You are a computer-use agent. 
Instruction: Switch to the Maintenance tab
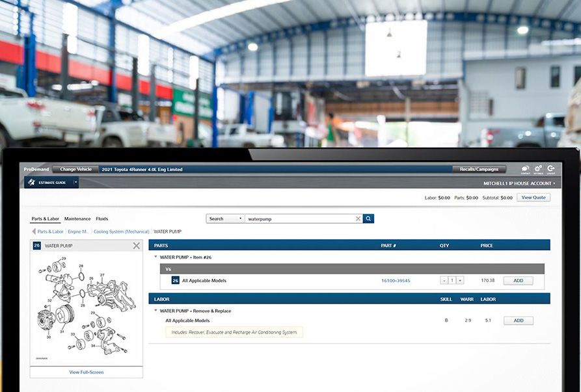(x=77, y=218)
